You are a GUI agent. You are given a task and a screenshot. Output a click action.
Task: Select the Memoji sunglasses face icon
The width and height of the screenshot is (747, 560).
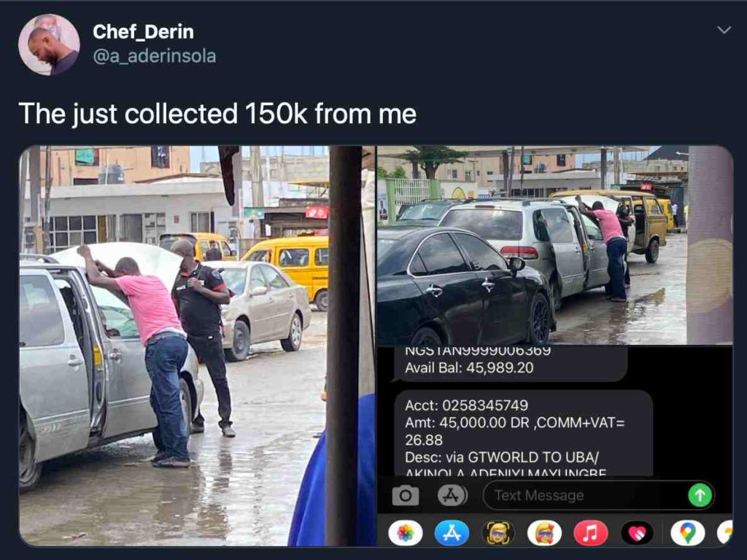(498, 533)
